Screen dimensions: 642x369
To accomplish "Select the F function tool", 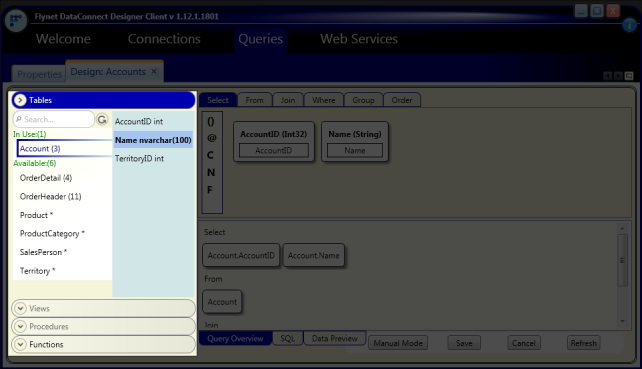I will point(210,190).
